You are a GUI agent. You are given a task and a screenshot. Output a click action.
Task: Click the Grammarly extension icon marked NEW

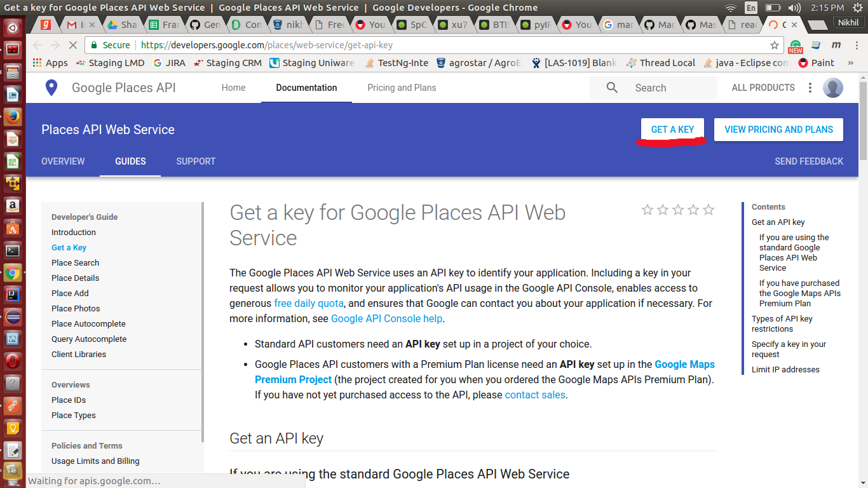pyautogui.click(x=796, y=46)
